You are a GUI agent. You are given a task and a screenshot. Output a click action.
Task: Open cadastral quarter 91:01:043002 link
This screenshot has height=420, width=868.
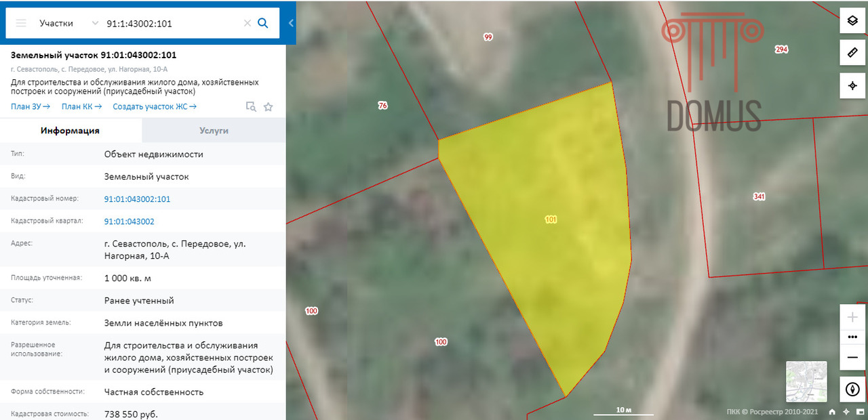point(129,222)
